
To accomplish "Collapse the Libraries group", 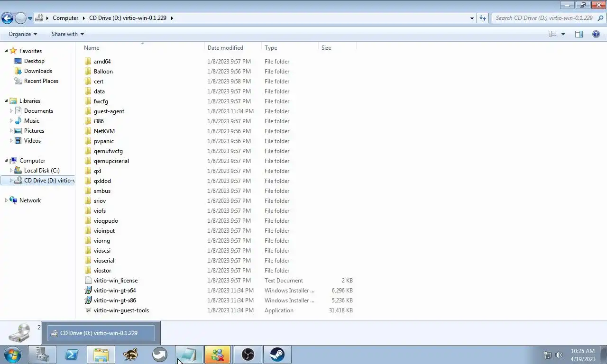I will (6, 101).
